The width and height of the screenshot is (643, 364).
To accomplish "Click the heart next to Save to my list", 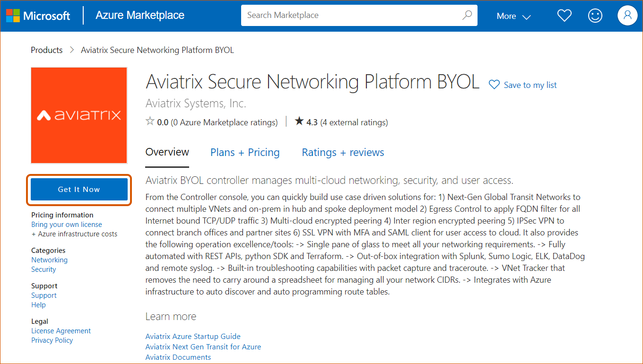I will (x=494, y=84).
